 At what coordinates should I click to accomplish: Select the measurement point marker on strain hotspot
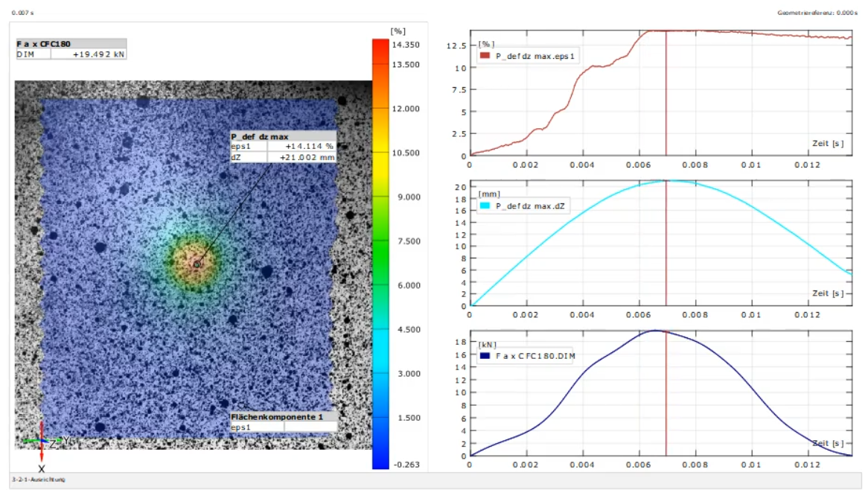coord(197,264)
